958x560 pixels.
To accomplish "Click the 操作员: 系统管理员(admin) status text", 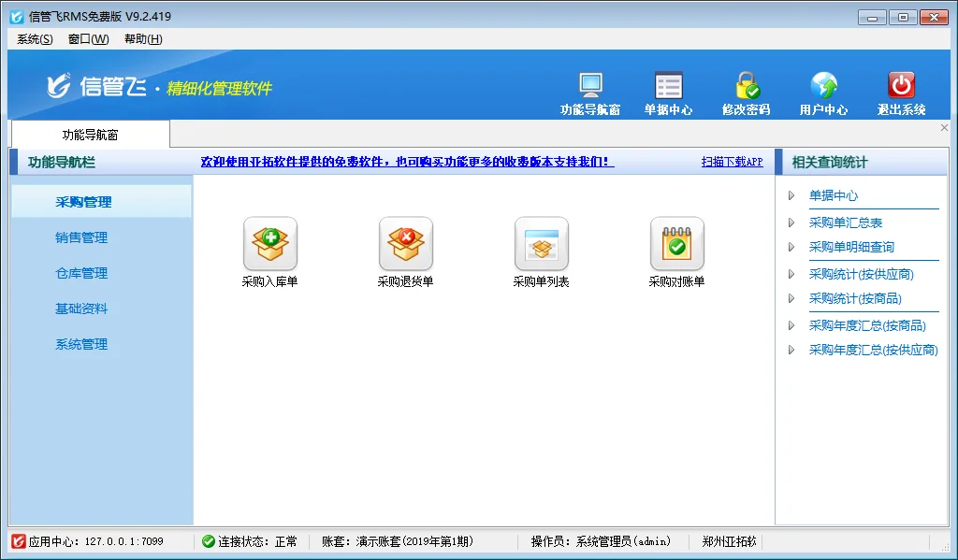I will [x=602, y=541].
